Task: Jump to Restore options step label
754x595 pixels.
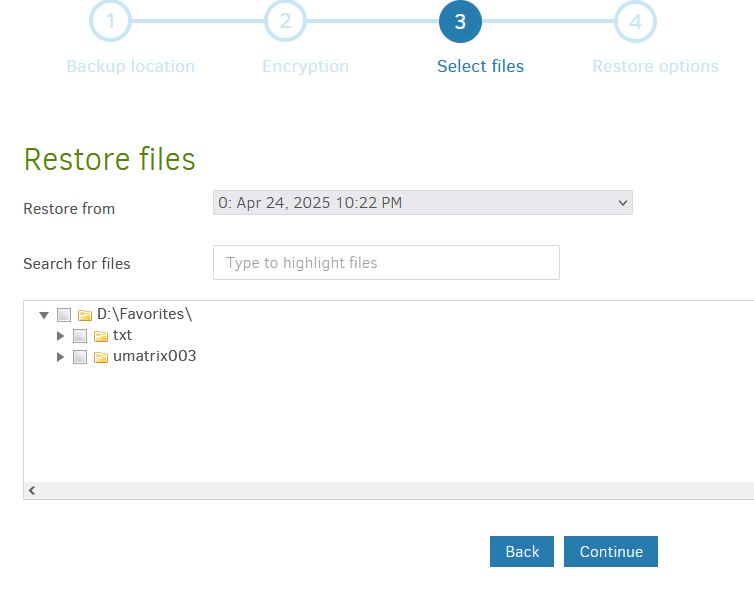Action: pos(655,67)
